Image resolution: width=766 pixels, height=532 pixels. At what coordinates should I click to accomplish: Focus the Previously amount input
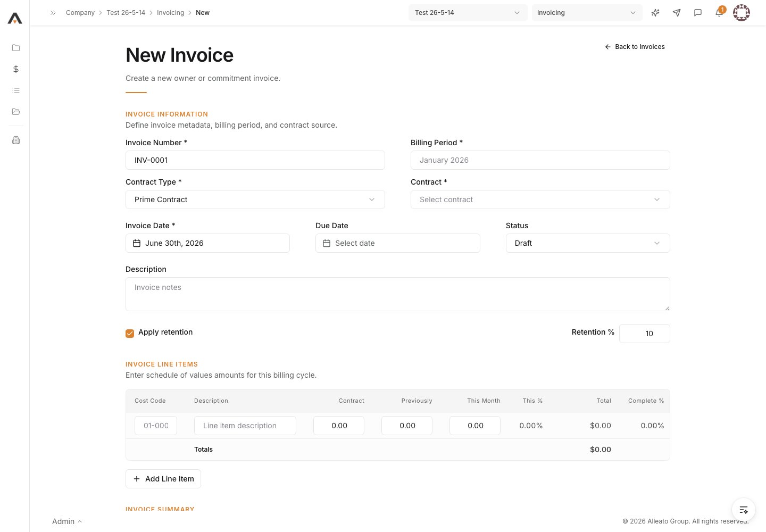pos(407,426)
